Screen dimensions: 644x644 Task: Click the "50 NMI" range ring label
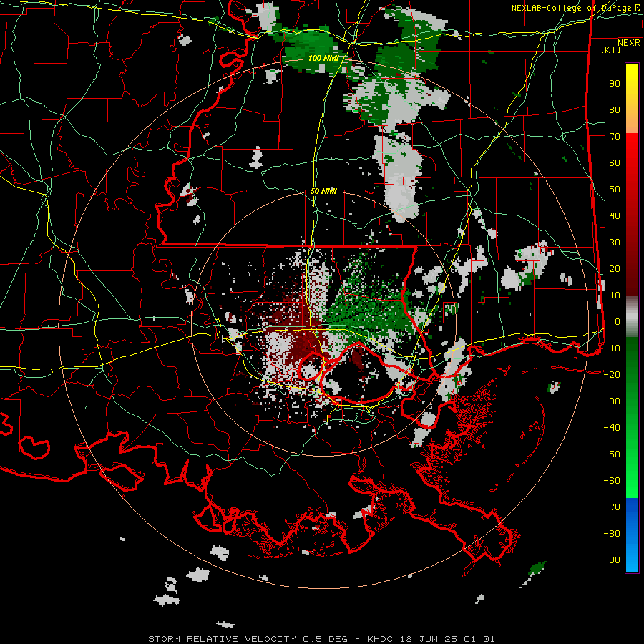click(323, 191)
